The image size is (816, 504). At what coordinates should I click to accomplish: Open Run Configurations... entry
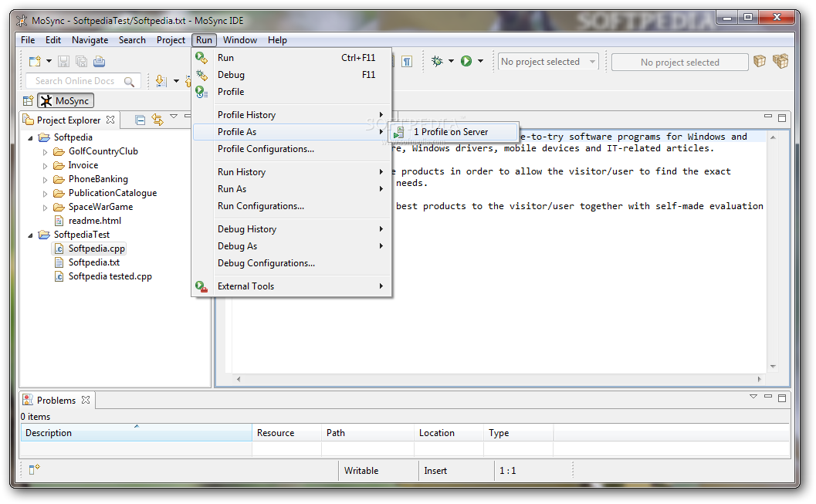[x=292, y=206]
